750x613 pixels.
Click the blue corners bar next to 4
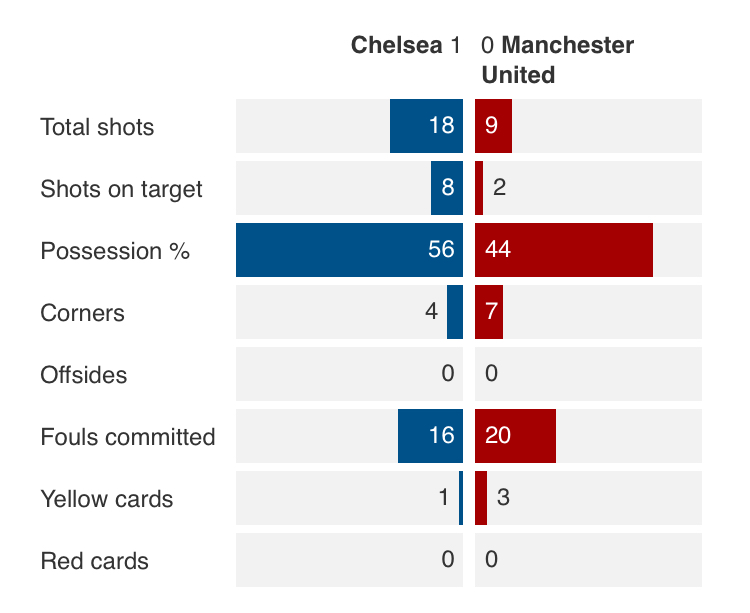(455, 312)
